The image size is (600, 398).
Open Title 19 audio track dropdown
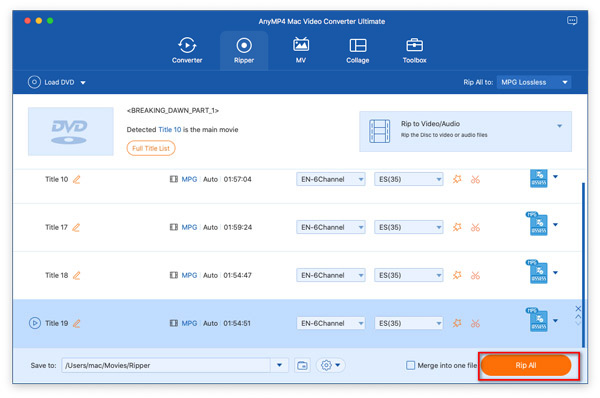pos(331,323)
